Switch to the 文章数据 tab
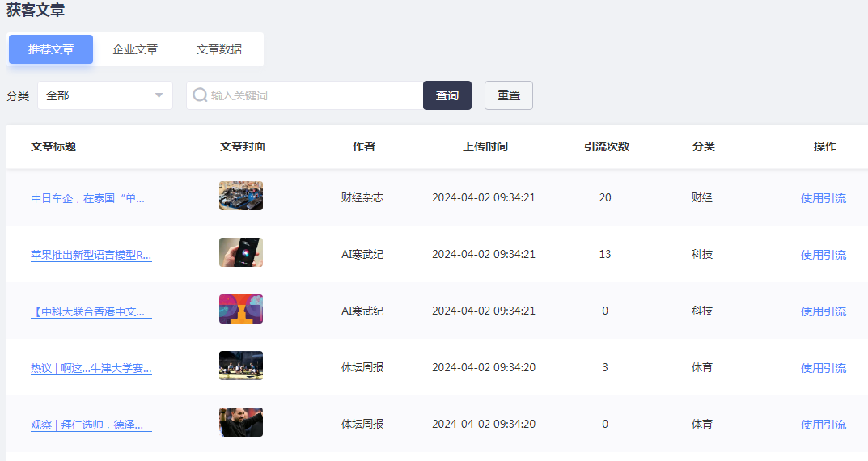The width and height of the screenshot is (868, 461). [219, 49]
